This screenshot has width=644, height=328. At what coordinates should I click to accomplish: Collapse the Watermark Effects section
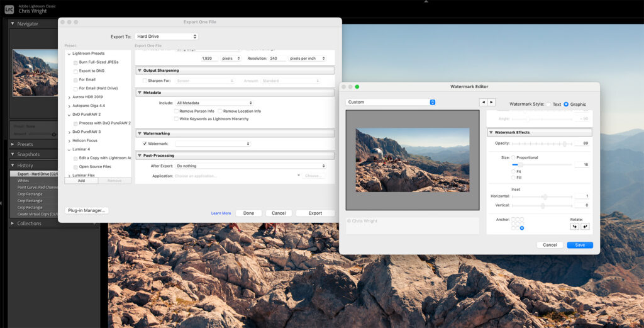491,133
